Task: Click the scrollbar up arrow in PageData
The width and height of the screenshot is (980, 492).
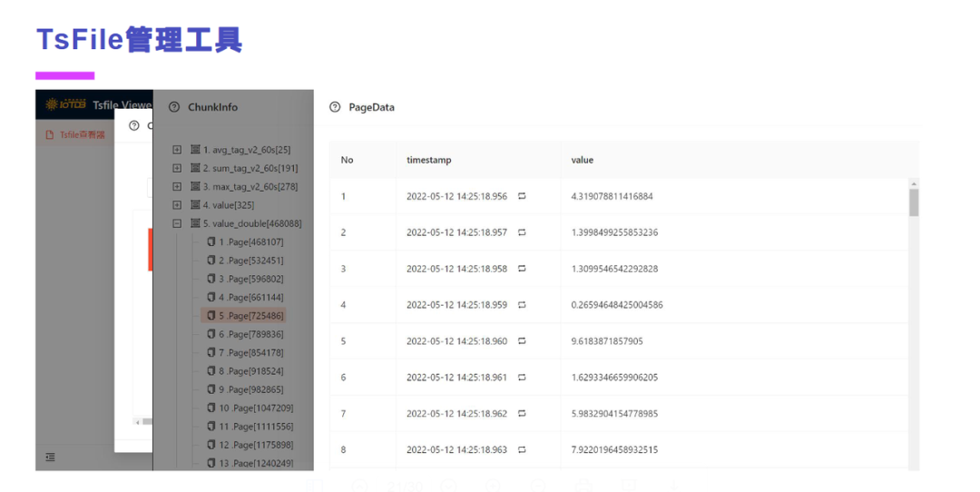Action: (914, 183)
